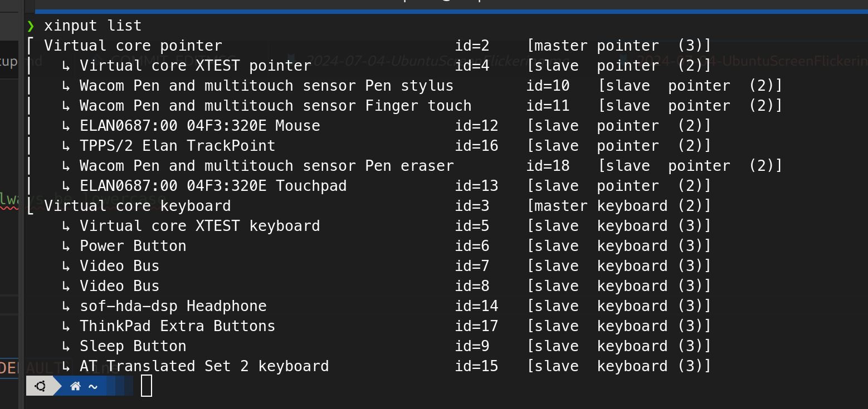Click 'id=11' of the Finger touch device
868x409 pixels.
point(548,106)
